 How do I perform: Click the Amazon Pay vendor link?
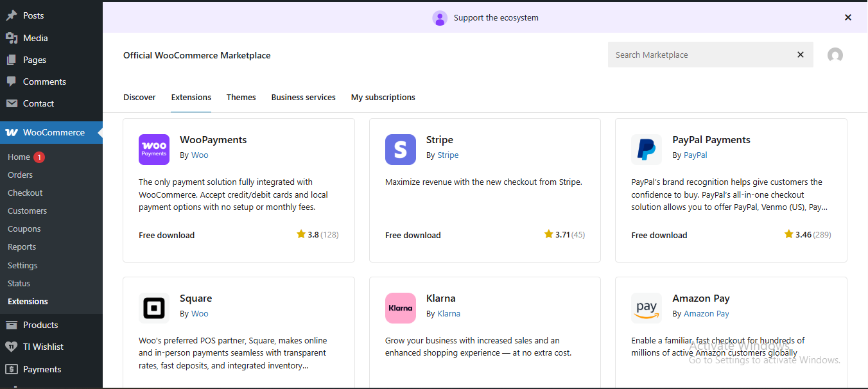[x=706, y=314]
